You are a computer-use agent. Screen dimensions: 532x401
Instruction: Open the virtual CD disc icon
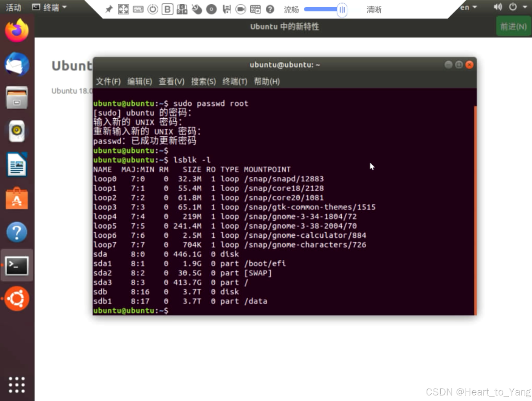click(211, 9)
